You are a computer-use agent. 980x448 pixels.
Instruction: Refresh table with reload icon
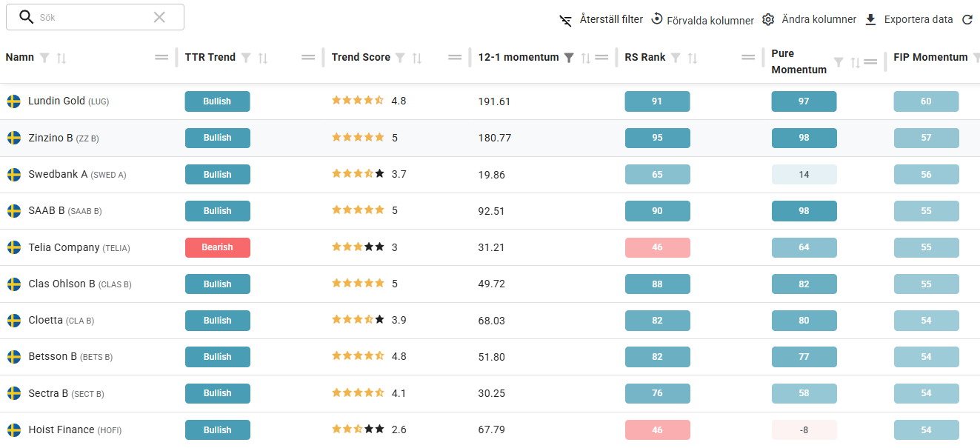pyautogui.click(x=967, y=20)
